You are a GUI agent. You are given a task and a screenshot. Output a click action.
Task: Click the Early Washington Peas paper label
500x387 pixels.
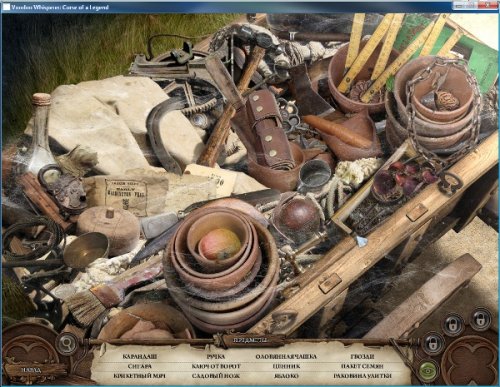pos(126,197)
